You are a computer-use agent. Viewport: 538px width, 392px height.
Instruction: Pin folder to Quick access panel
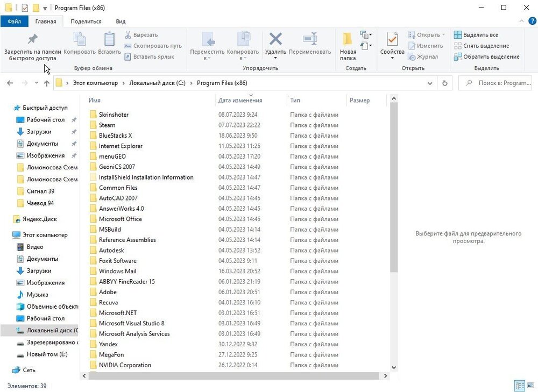click(x=33, y=47)
